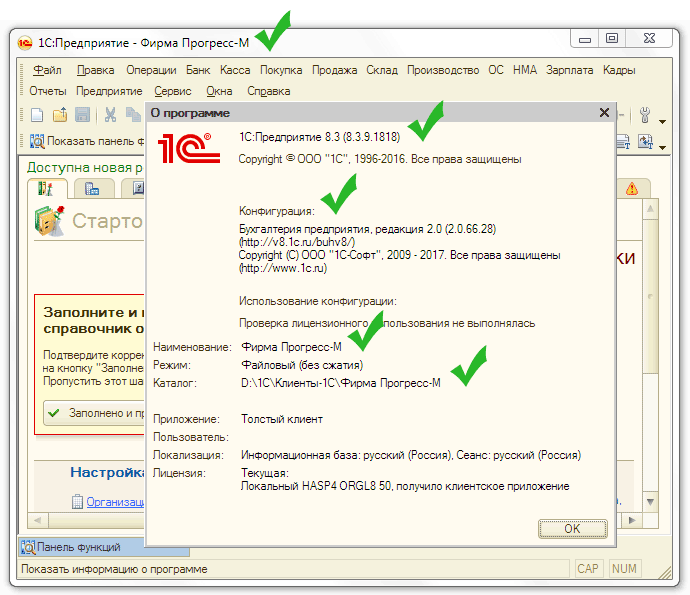Select the warning triangle tab

click(x=632, y=189)
